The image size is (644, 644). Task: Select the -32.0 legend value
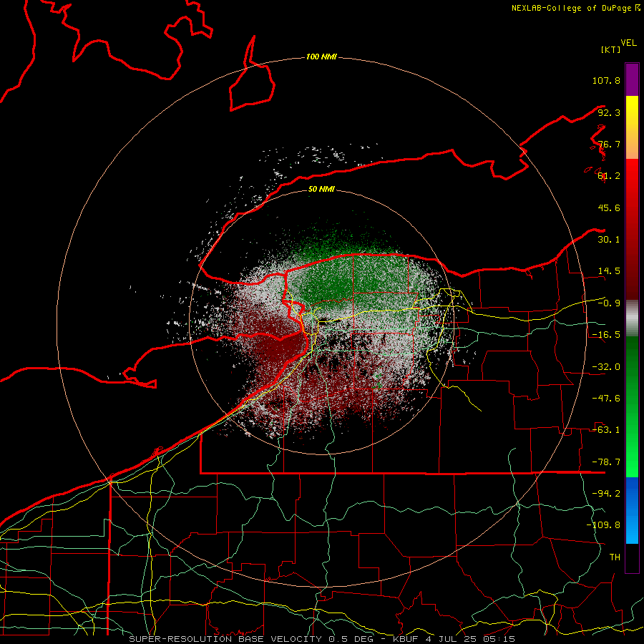[606, 367]
